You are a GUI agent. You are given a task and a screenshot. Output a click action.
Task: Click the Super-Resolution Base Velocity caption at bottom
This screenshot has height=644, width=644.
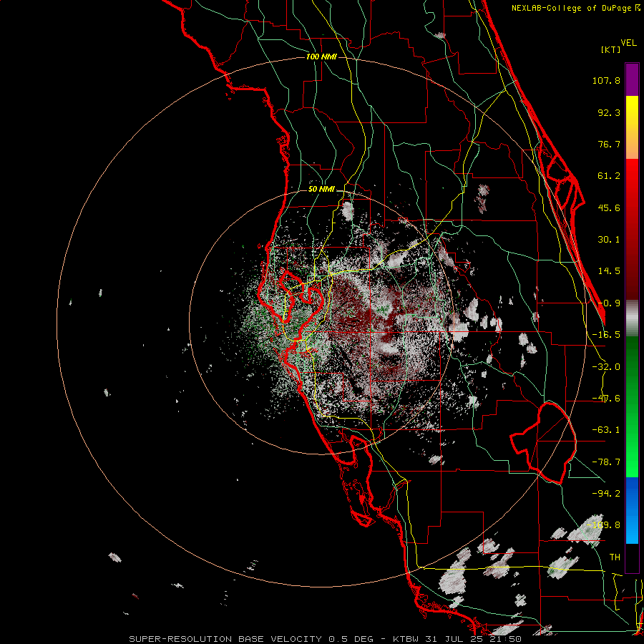click(x=326, y=639)
